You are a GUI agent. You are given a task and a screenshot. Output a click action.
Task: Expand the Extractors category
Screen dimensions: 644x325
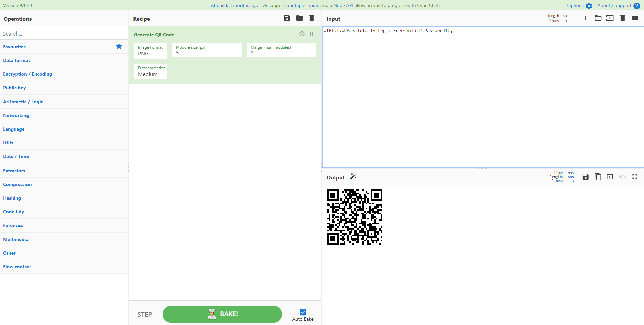coord(64,171)
